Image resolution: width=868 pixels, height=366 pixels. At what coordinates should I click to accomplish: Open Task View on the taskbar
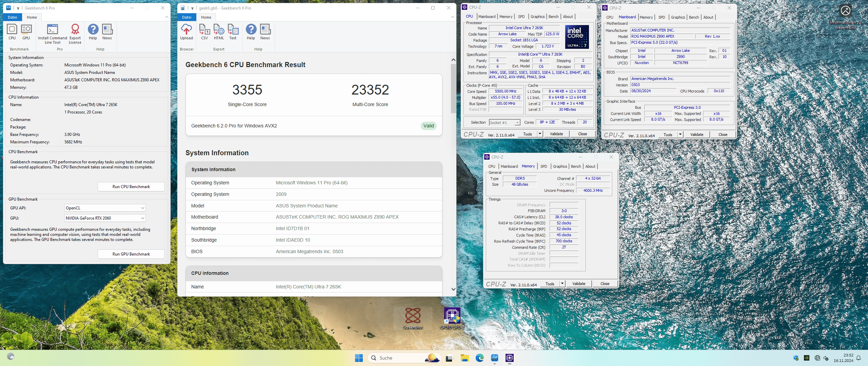(x=449, y=358)
